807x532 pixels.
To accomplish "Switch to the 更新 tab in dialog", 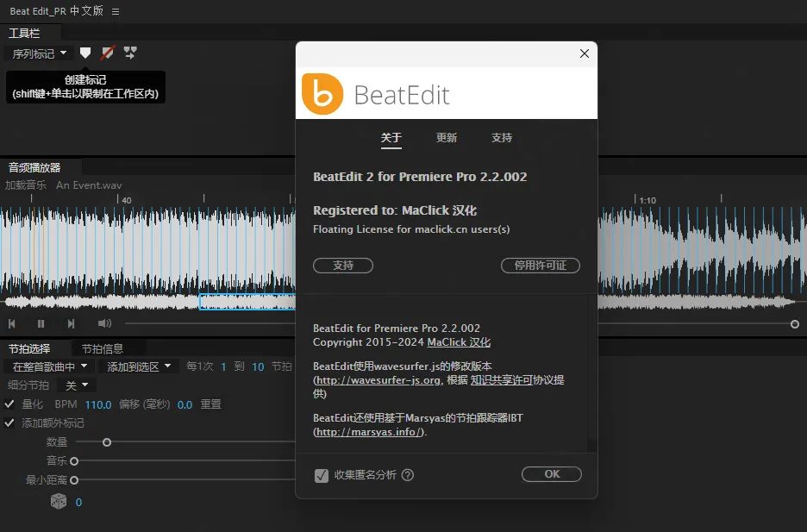I will (447, 138).
